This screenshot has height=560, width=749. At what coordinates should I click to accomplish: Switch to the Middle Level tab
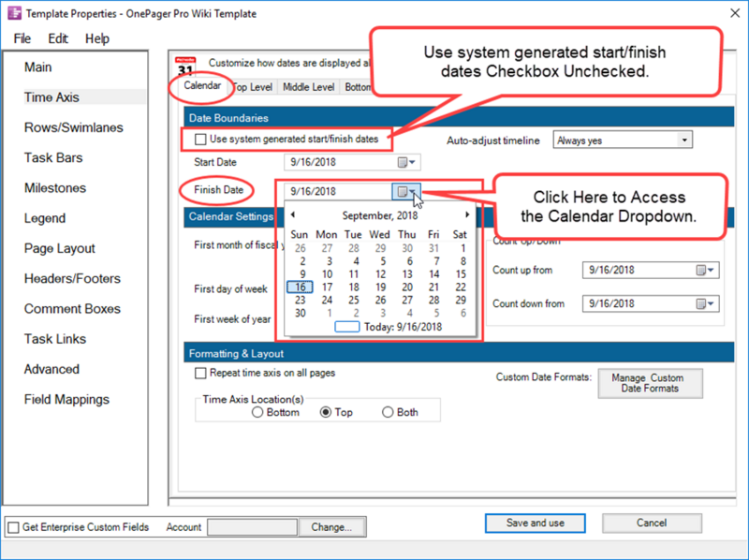[308, 87]
